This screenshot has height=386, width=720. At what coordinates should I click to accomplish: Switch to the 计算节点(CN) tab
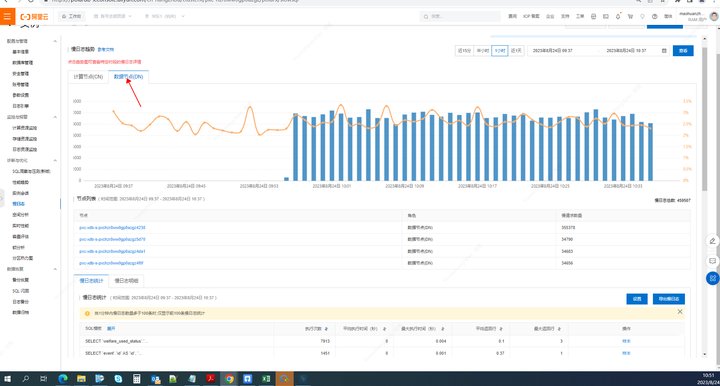point(88,77)
